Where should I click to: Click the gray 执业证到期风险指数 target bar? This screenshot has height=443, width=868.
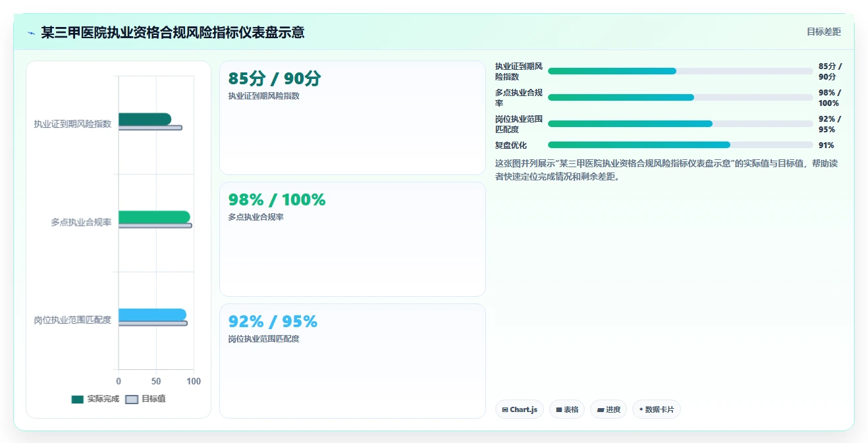150,128
